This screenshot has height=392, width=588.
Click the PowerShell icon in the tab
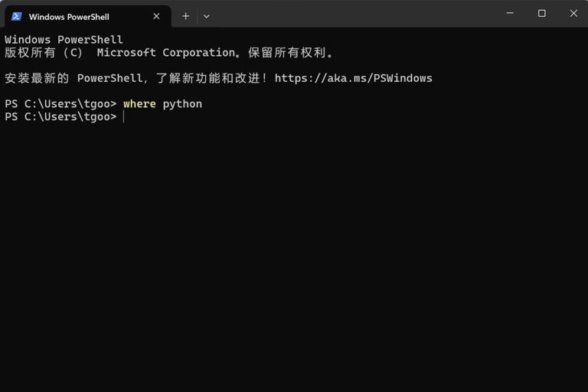(17, 17)
